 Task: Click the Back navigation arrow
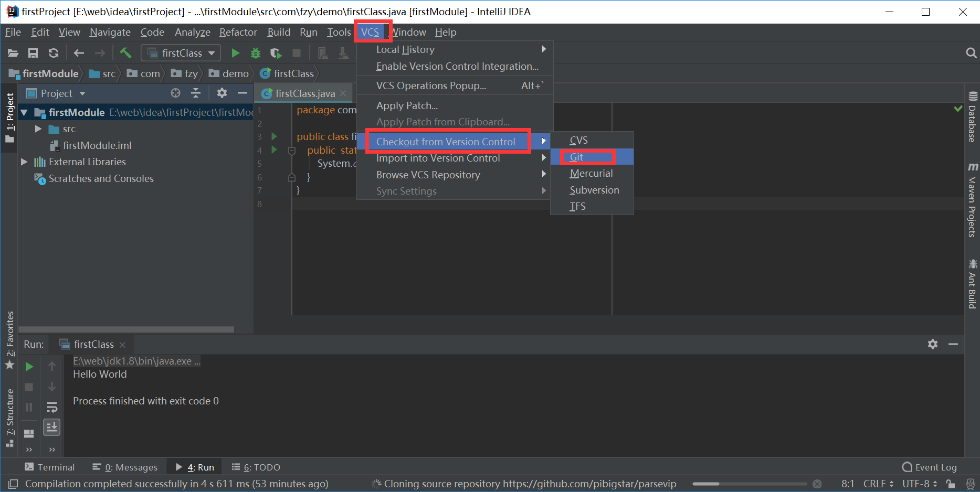[x=79, y=53]
